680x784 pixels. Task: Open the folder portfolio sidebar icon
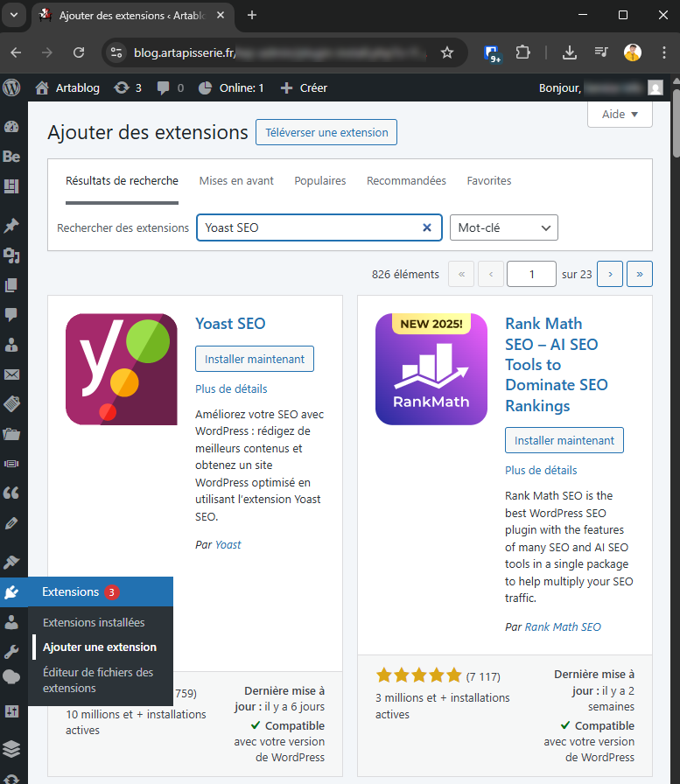11,434
